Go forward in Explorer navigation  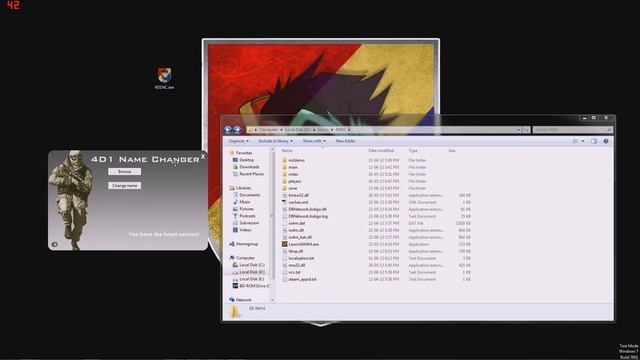coord(237,130)
